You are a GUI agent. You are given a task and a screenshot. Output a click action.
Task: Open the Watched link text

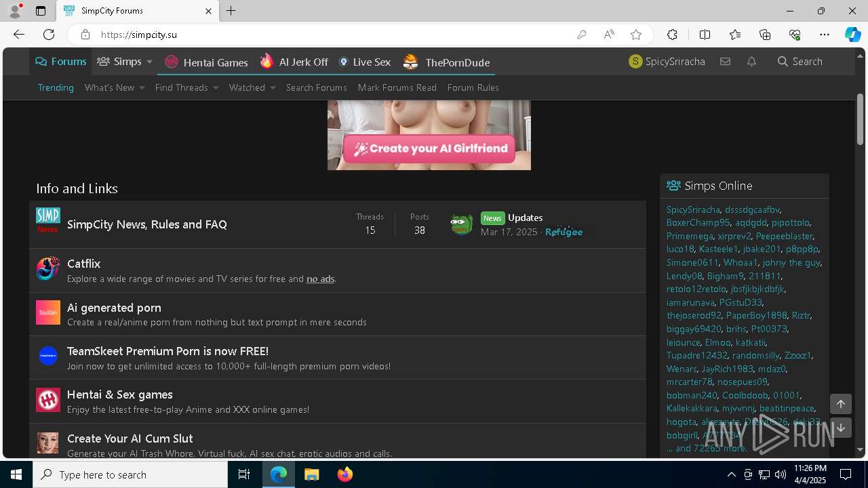[x=247, y=87]
